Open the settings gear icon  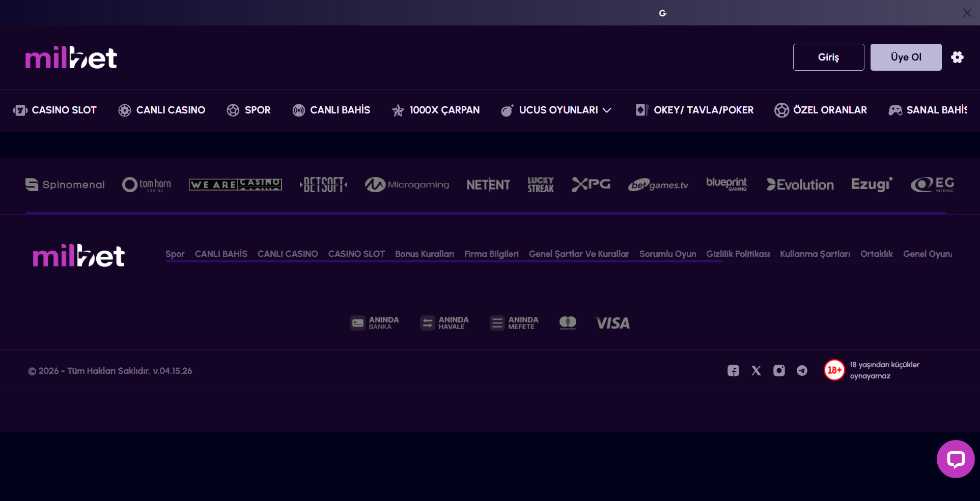957,57
